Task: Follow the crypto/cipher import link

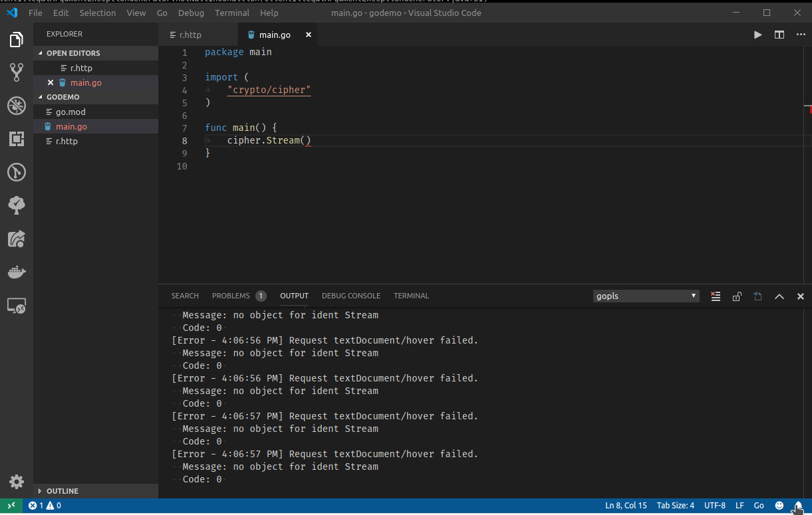Action: click(269, 90)
